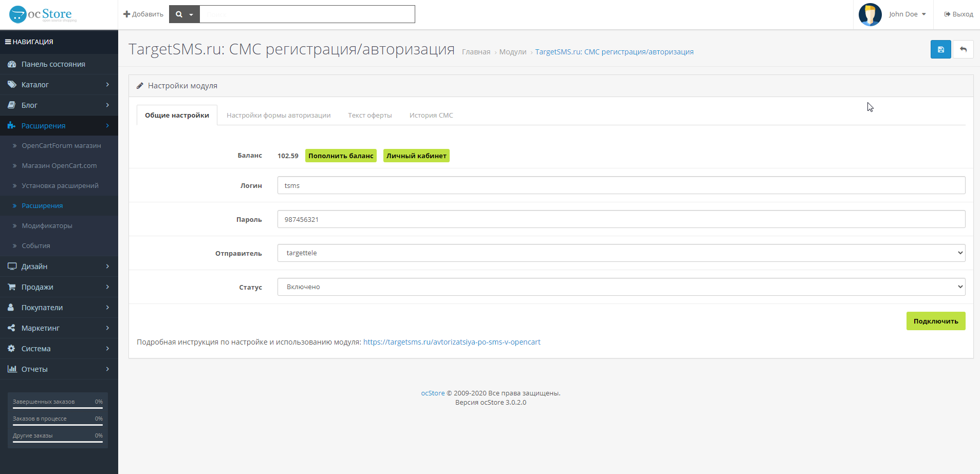Click the Завершенных заказов progress label
Screen dimensions: 980x474
pos(44,402)
